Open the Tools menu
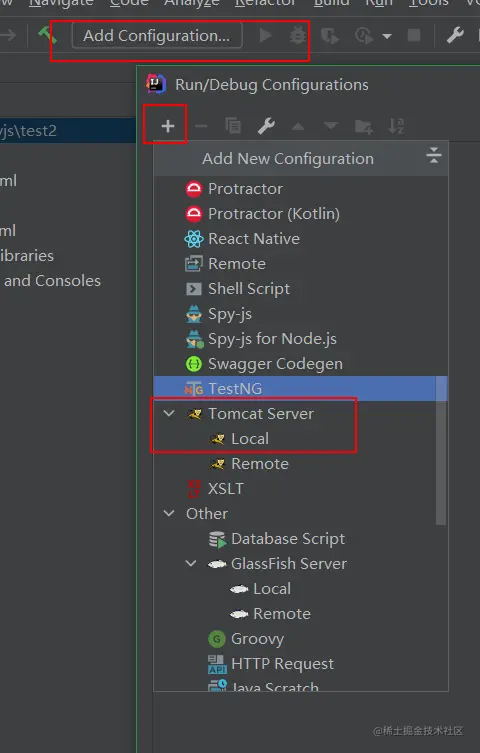This screenshot has width=480, height=753. click(x=429, y=3)
